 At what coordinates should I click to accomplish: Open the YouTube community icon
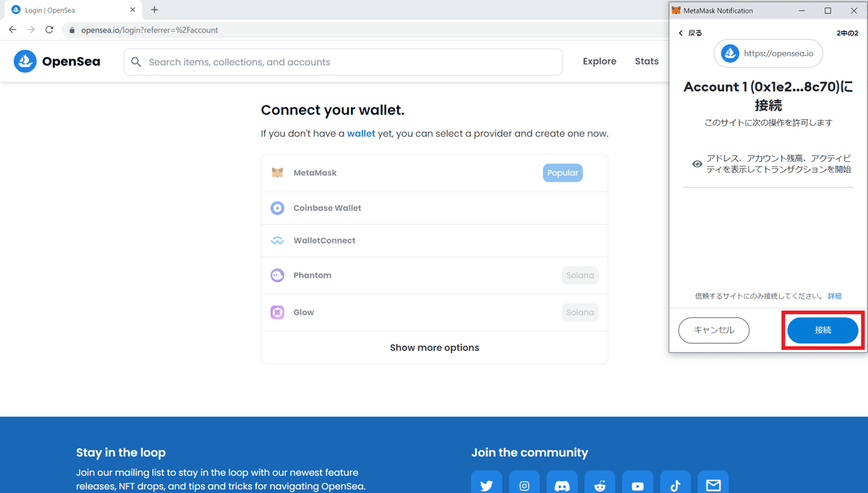pyautogui.click(x=637, y=485)
